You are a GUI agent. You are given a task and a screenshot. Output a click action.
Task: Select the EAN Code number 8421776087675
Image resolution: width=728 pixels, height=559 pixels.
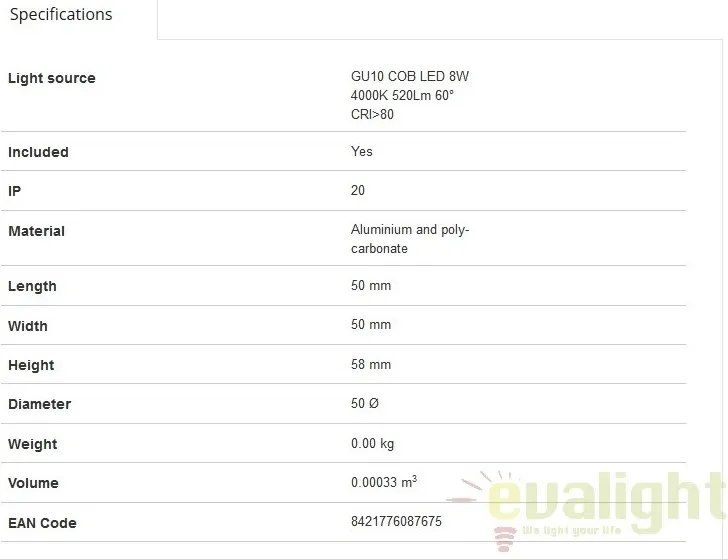[x=396, y=521]
